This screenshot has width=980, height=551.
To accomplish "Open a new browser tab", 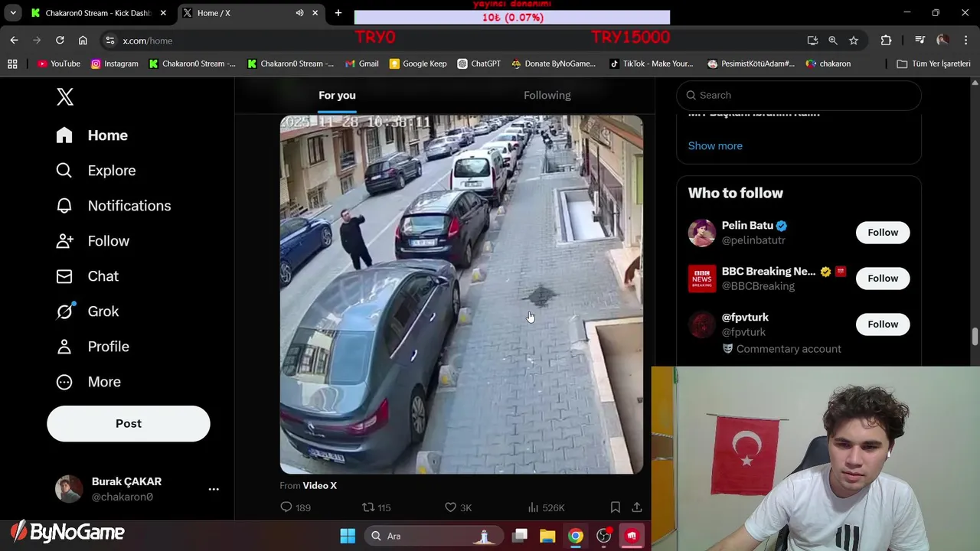I will (338, 13).
